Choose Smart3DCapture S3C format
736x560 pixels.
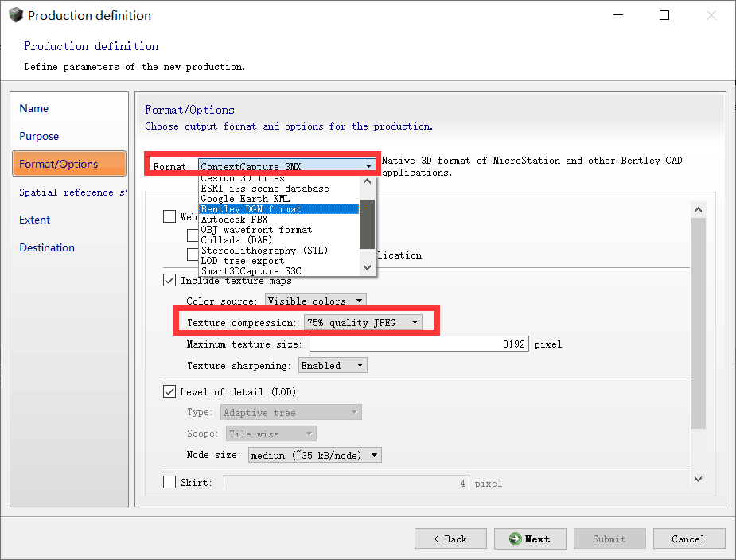point(278,270)
